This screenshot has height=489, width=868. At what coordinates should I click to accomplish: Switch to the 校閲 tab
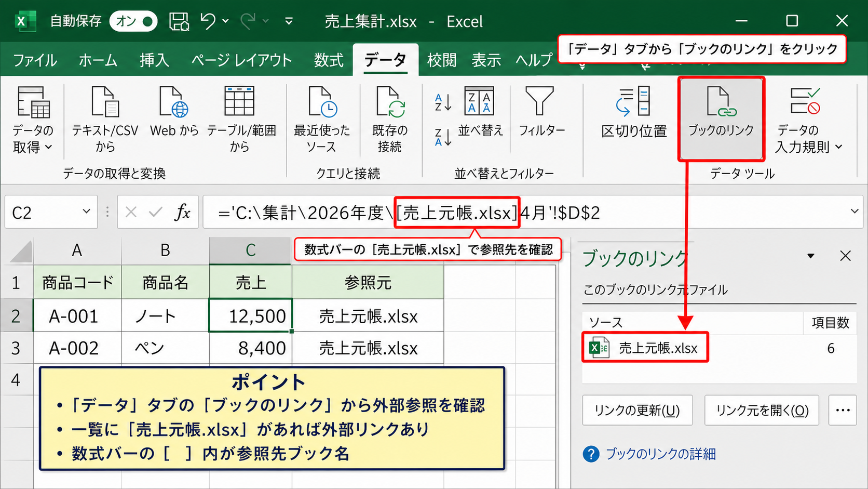tap(442, 60)
